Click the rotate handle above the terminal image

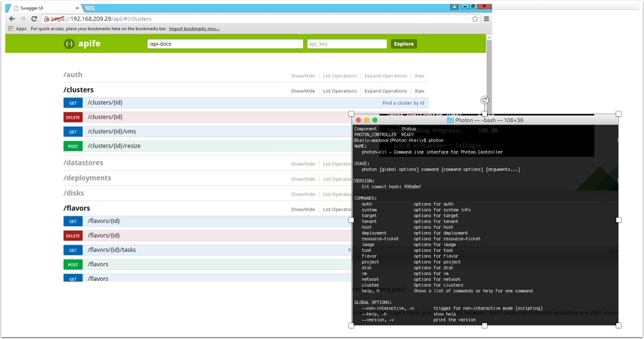(x=484, y=100)
